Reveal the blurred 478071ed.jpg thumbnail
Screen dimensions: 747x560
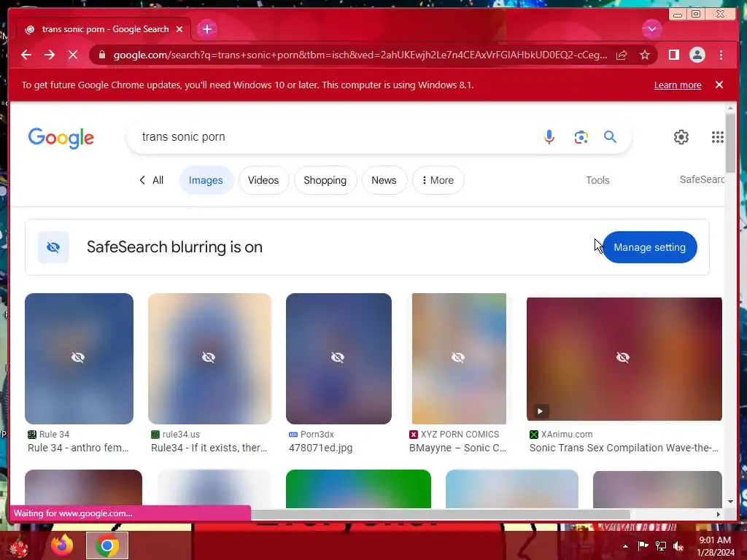click(x=338, y=358)
